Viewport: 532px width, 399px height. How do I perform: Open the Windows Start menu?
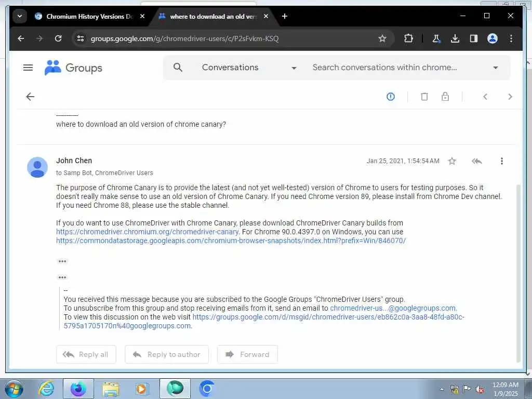click(14, 389)
